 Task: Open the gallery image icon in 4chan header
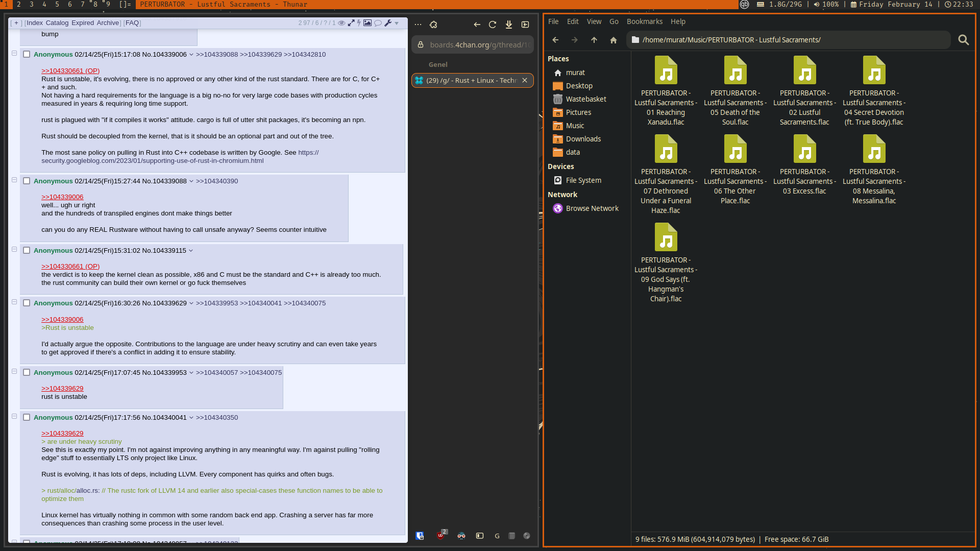[x=367, y=23]
